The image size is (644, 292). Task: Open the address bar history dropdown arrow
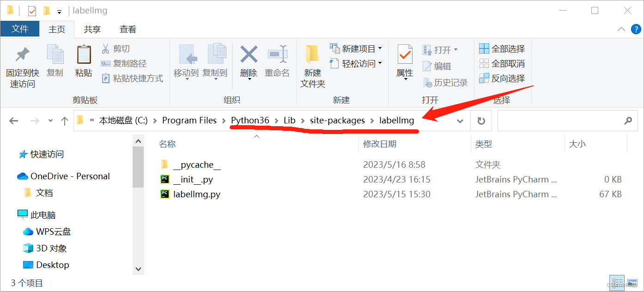[460, 121]
